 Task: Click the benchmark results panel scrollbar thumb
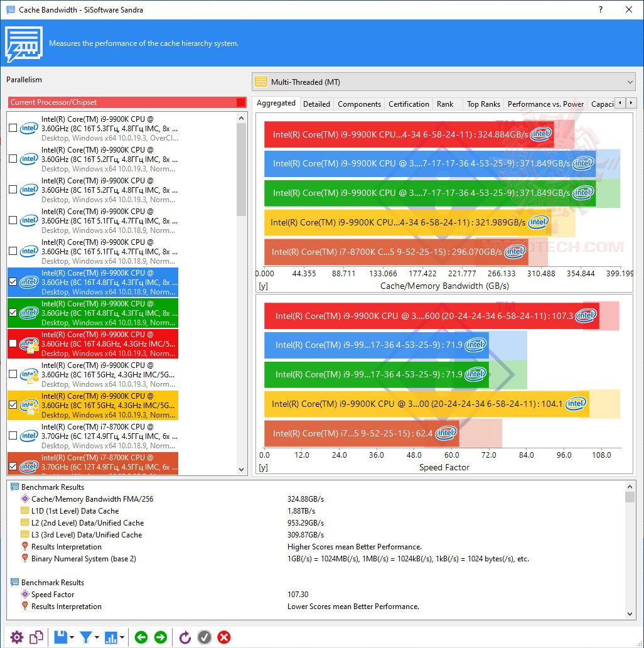point(630,497)
